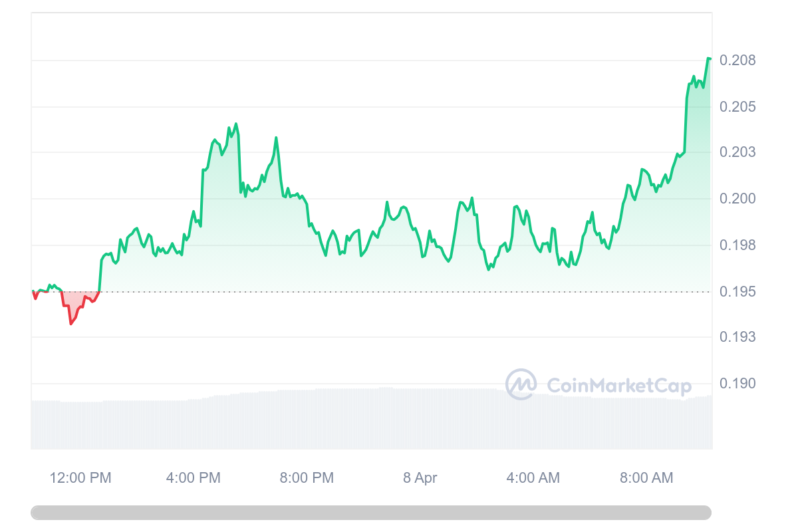The width and height of the screenshot is (798, 532).
Task: Click the 0.208 price axis label
Action: click(x=739, y=61)
